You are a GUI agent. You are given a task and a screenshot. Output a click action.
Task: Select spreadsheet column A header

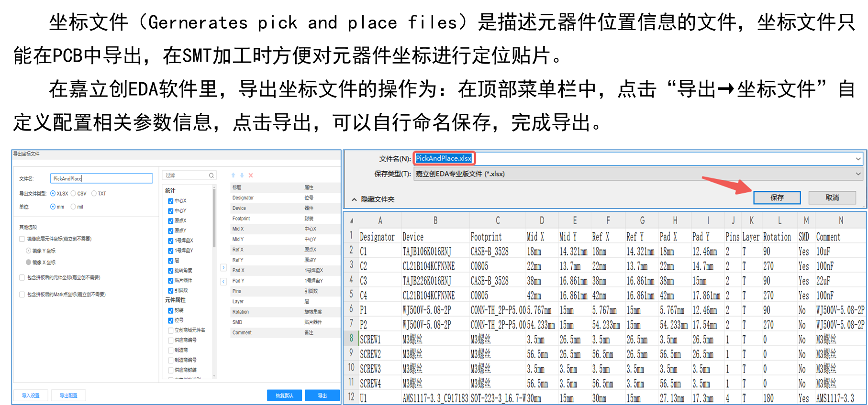[380, 221]
